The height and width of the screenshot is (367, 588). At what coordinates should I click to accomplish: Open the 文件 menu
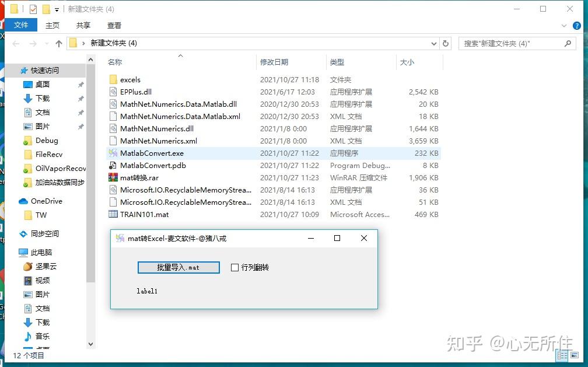(x=21, y=25)
